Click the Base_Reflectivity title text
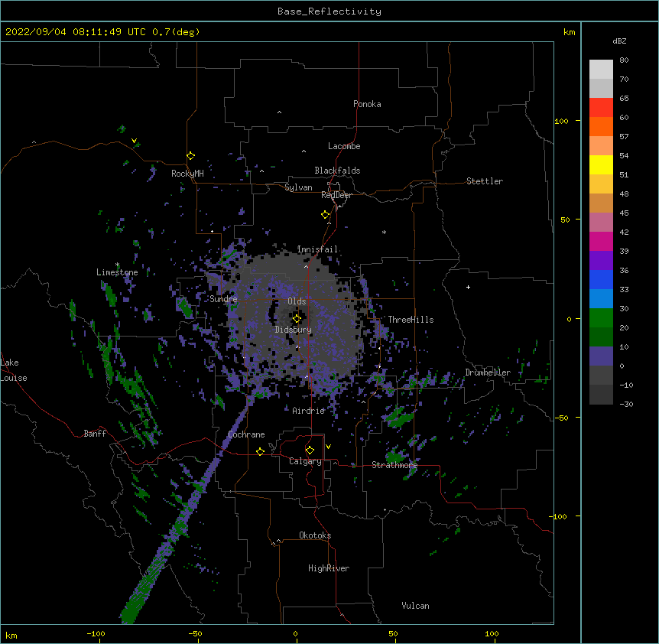This screenshot has width=659, height=644. 329,11
